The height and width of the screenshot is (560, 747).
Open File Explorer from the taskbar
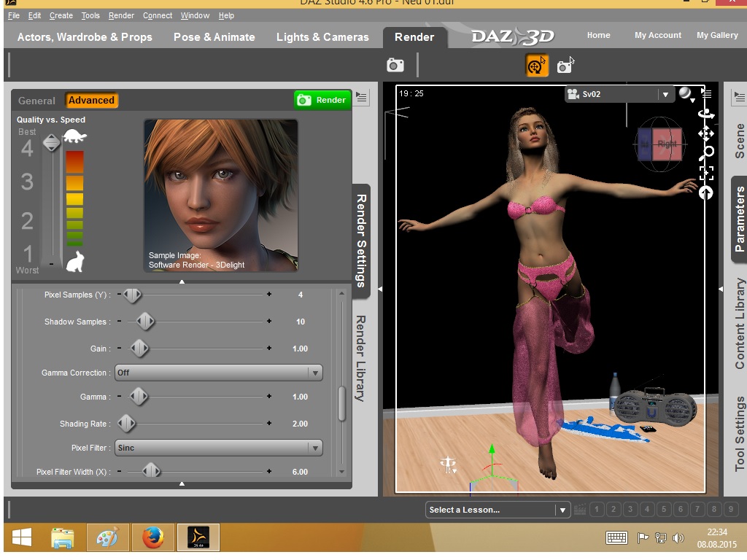(x=63, y=537)
